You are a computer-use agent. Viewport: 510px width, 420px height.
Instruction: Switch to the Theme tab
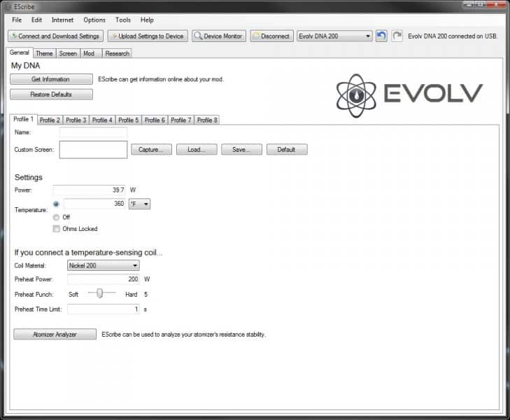coord(44,53)
